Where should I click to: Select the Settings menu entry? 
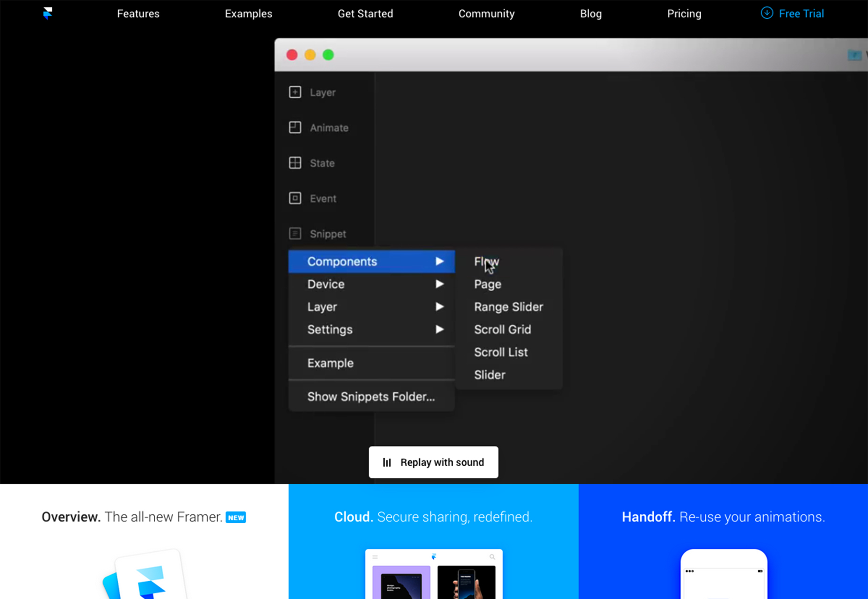[371, 329]
